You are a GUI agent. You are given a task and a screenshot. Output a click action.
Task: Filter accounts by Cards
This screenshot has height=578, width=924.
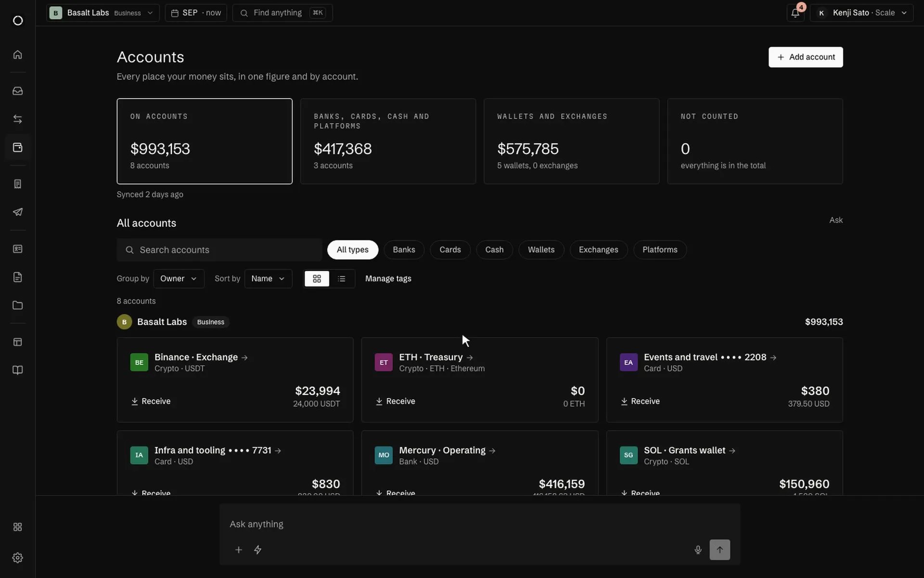pos(450,250)
